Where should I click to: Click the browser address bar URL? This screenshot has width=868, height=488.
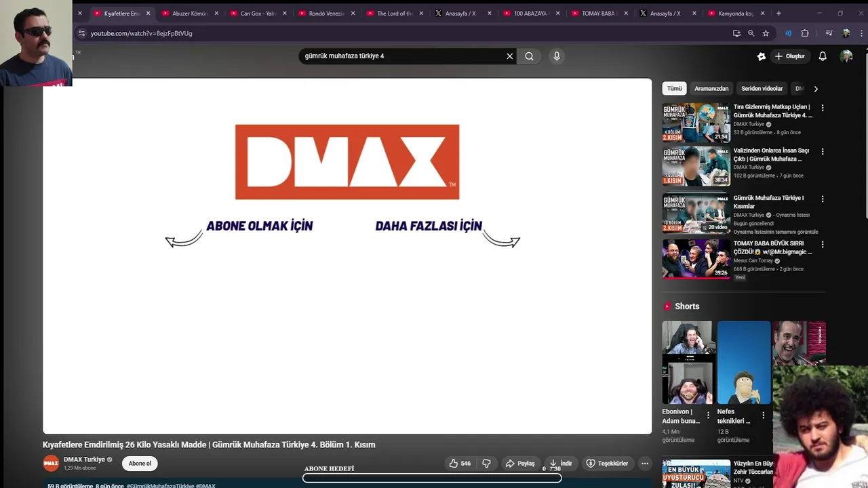[141, 33]
